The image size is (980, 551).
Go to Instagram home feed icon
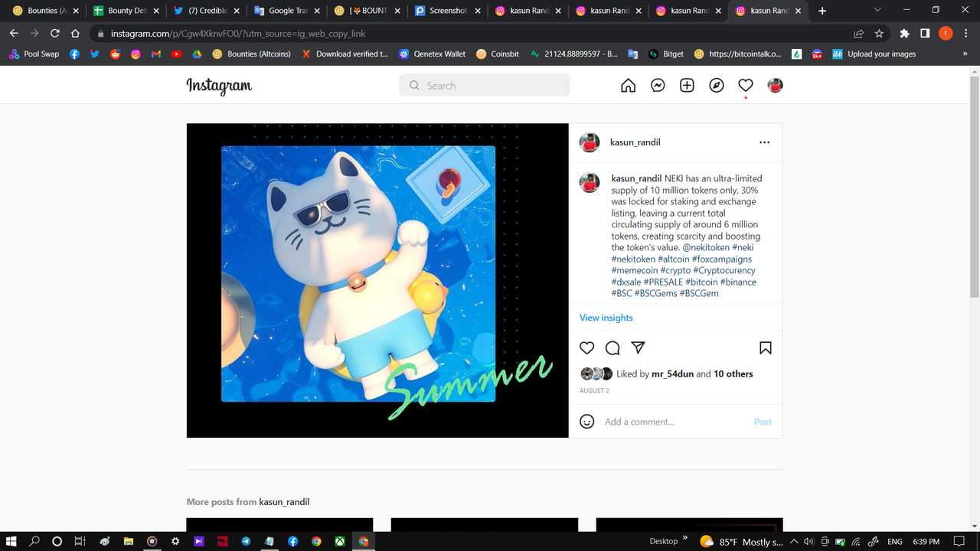pyautogui.click(x=628, y=86)
